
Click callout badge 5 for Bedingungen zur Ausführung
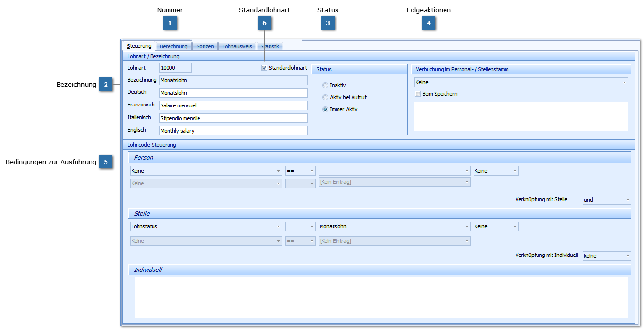(x=106, y=162)
